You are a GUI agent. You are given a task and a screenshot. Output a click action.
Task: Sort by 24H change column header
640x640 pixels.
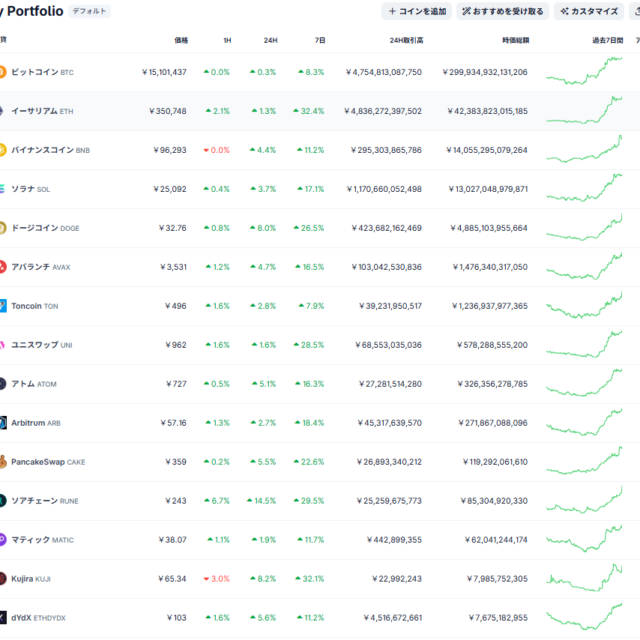coord(270,40)
